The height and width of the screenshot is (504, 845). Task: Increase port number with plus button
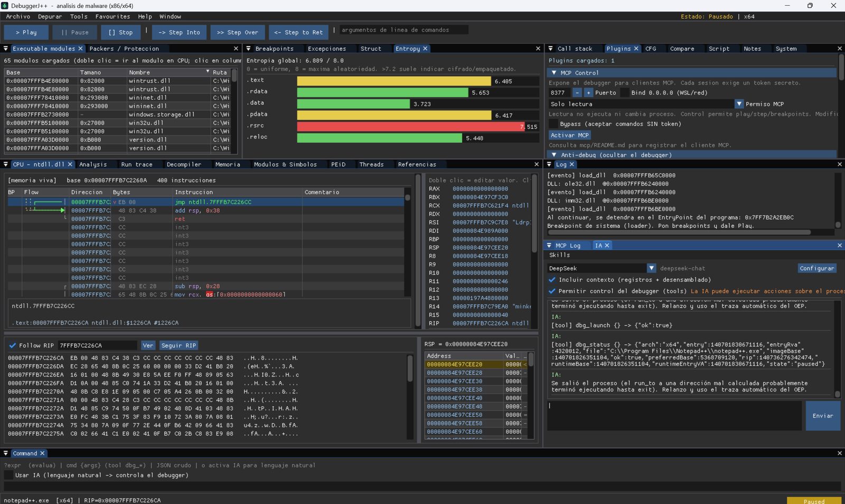point(588,92)
